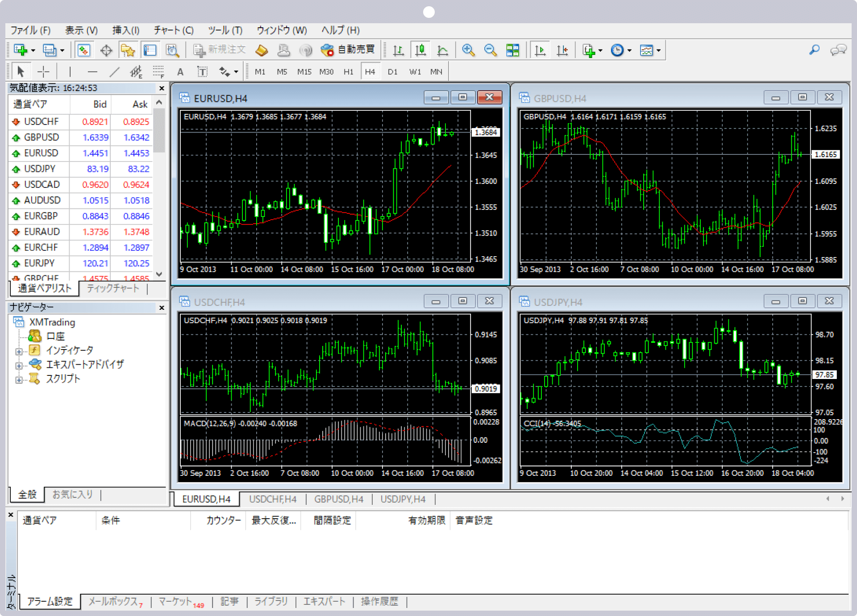Select the MN timeframe button
The image size is (857, 616).
tap(436, 71)
